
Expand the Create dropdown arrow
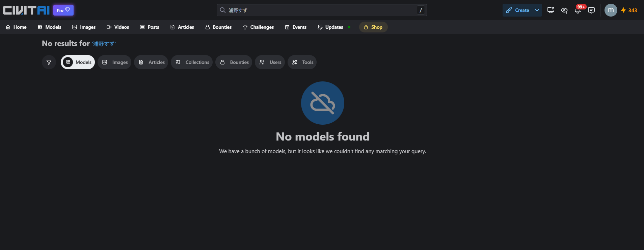pyautogui.click(x=537, y=10)
